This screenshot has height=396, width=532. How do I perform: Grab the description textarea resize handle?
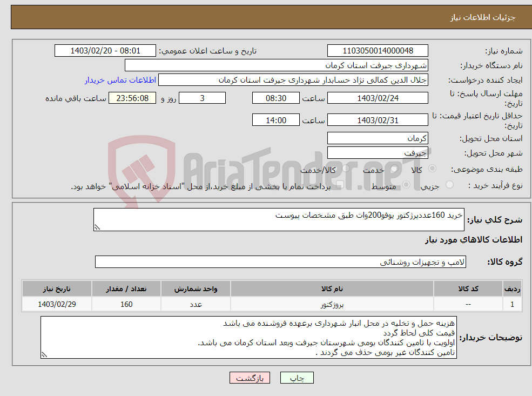click(x=97, y=227)
